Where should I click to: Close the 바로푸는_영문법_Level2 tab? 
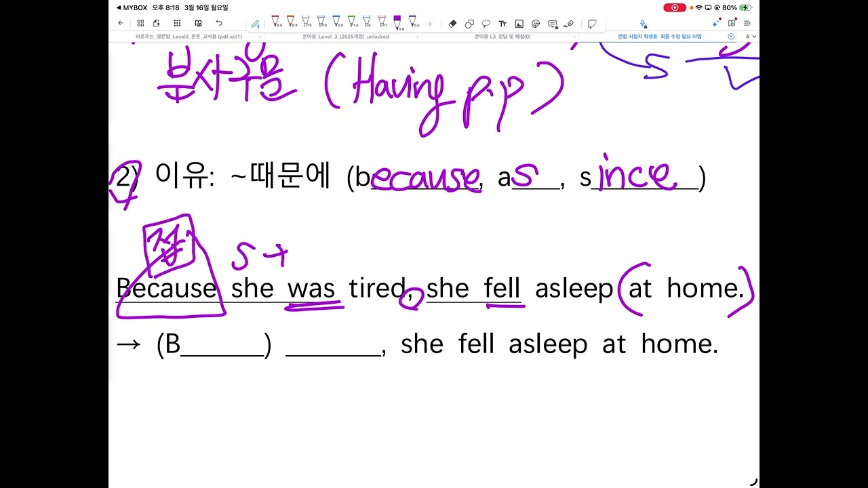tap(260, 37)
